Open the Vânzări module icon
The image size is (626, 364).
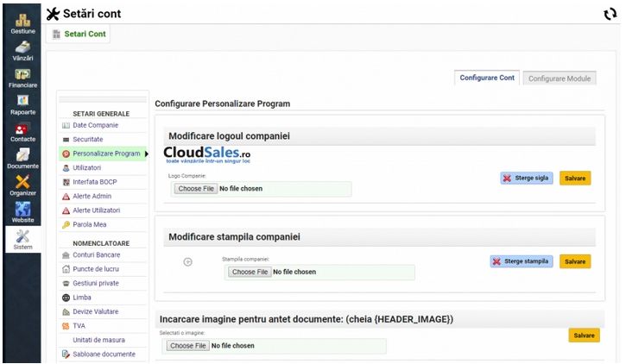[22, 51]
